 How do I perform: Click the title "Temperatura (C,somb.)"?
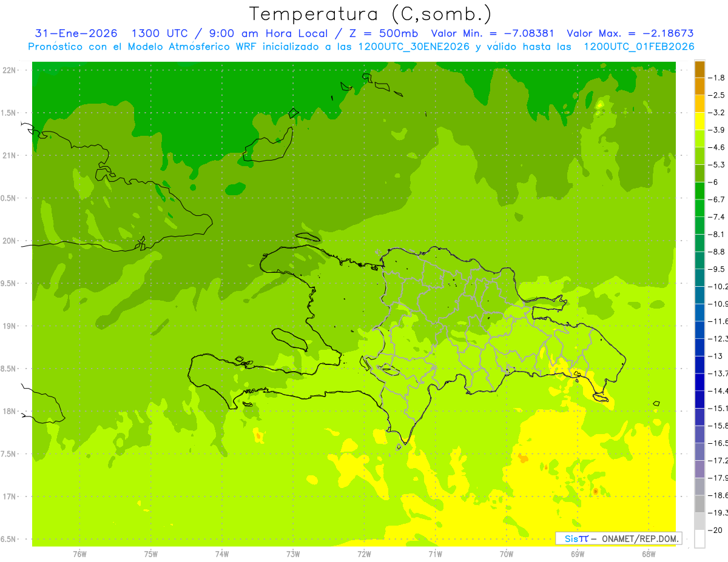pos(371,15)
